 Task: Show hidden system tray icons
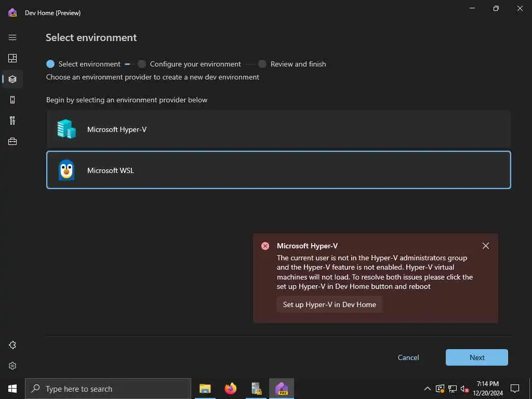point(428,389)
